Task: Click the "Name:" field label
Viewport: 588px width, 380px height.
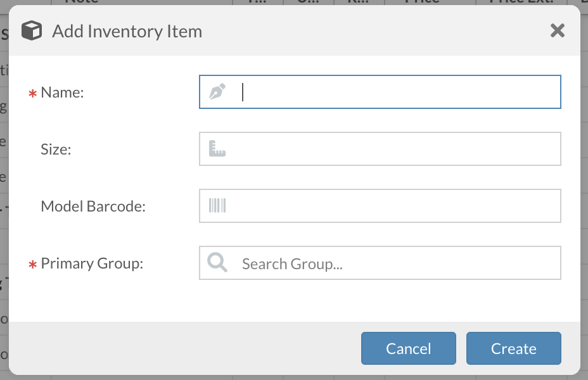Action: click(x=62, y=92)
